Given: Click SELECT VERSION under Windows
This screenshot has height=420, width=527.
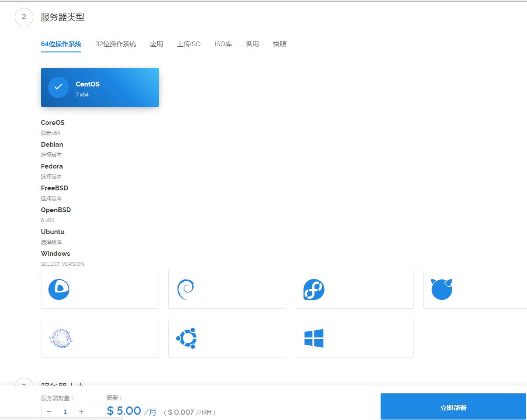Looking at the screenshot, I should 62,264.
